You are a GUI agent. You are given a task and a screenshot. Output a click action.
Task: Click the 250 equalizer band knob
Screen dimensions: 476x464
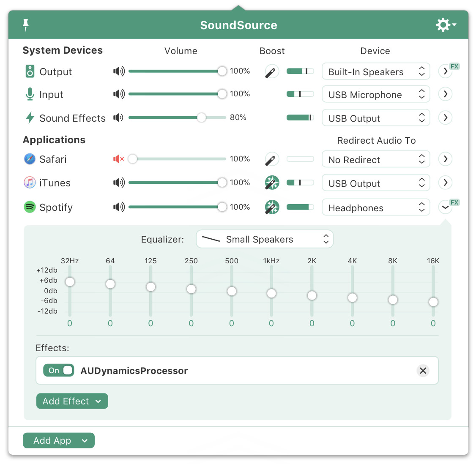tap(191, 289)
